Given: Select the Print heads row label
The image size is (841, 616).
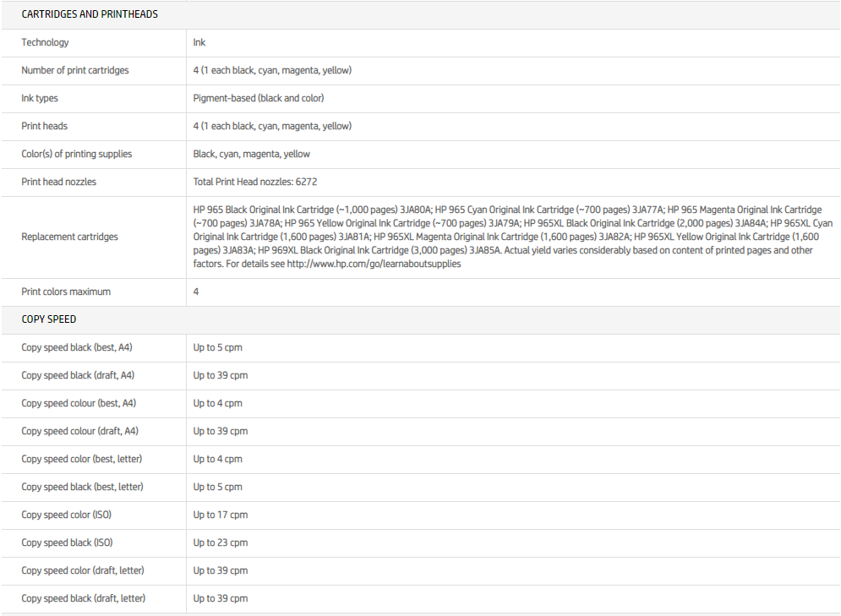Looking at the screenshot, I should [x=45, y=126].
